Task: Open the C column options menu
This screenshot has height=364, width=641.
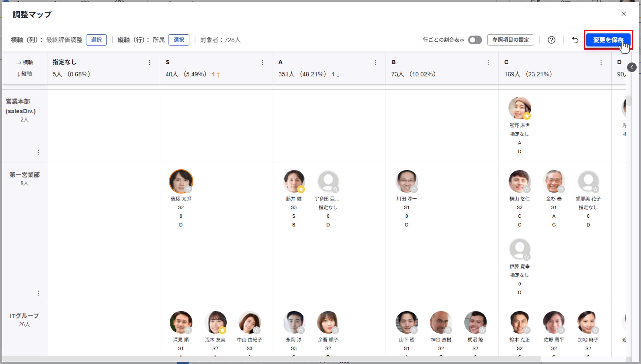Action: [601, 63]
